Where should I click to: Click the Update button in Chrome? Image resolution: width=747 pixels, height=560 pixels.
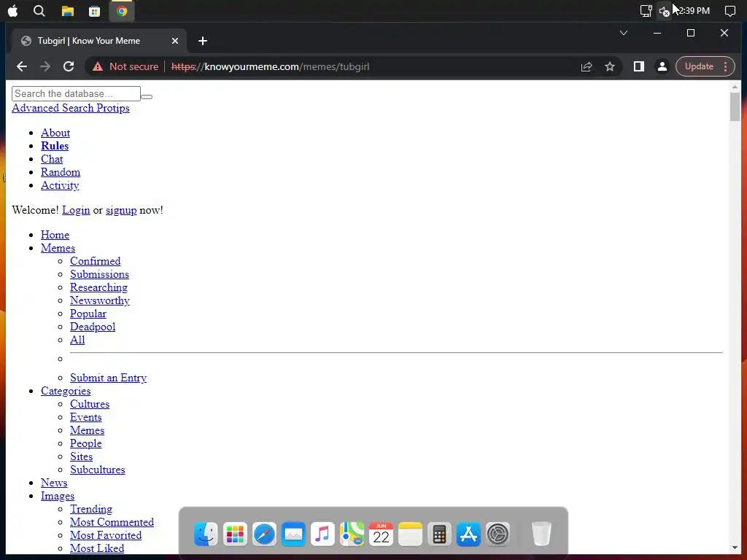[x=699, y=66]
